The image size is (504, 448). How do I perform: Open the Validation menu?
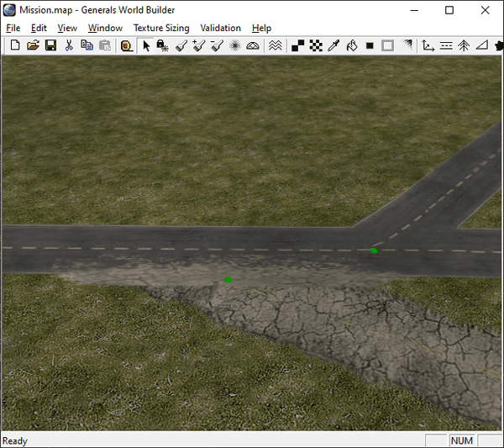pos(220,28)
